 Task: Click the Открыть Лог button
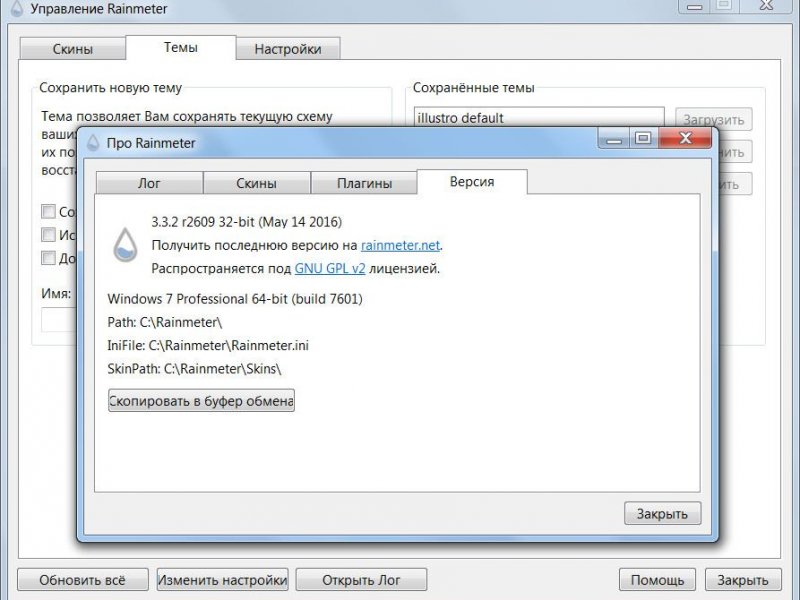click(x=361, y=580)
